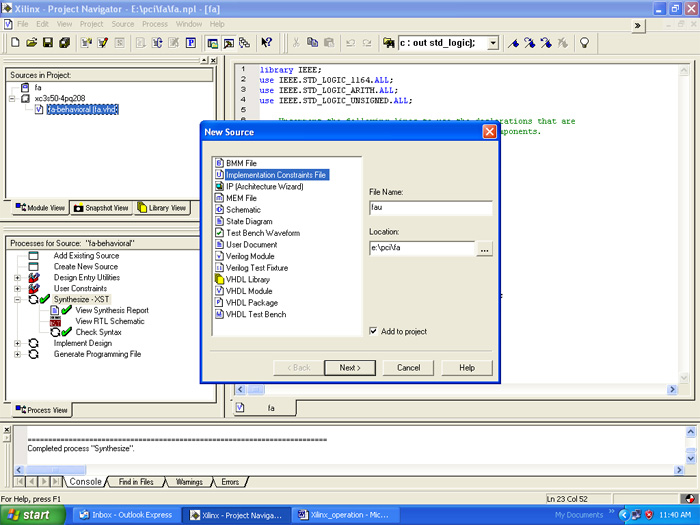Click the browse ellipsis button
Screen dimensions: 700x525
tap(484, 248)
